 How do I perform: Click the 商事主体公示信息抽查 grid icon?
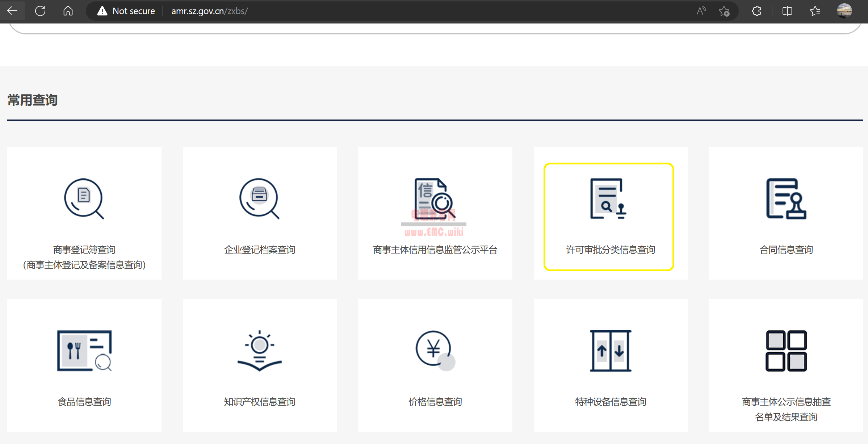click(x=786, y=351)
